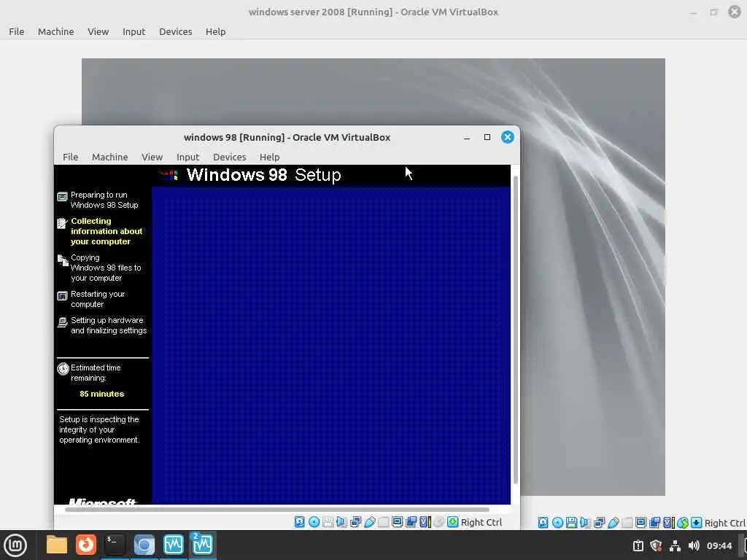Click mouse integration indicator in windows 98 status bar
Viewport: 747px width, 560px height.
click(438, 522)
